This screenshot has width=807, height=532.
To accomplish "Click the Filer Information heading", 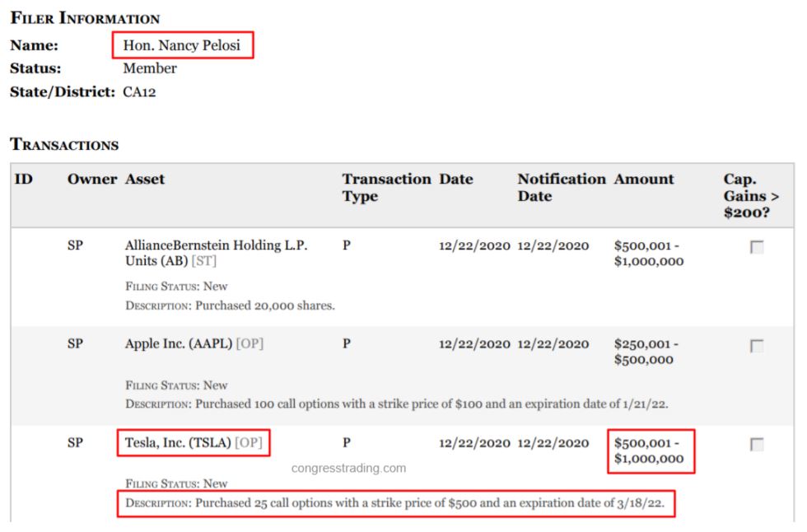I will (x=85, y=18).
